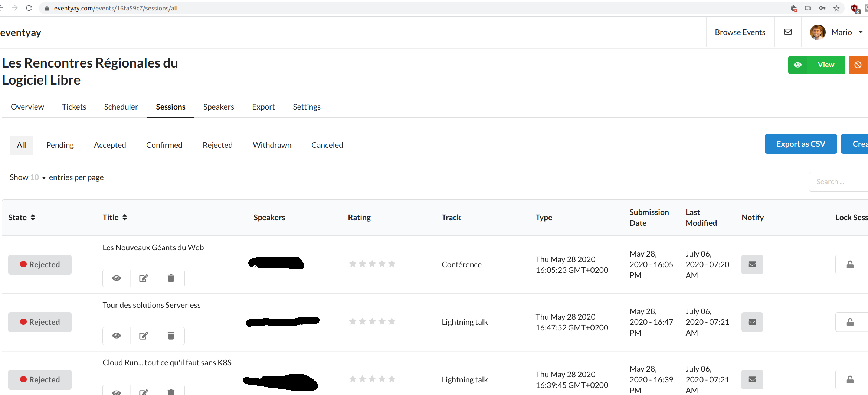868x395 pixels.
Task: Open the Rejected state button for Cloud Run session
Action: click(x=40, y=380)
